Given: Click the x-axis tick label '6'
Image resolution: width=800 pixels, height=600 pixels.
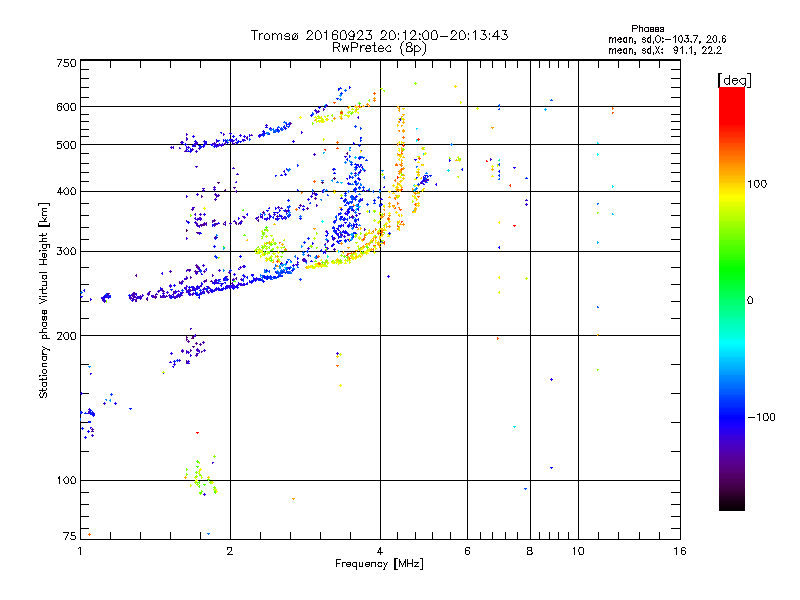Looking at the screenshot, I should tap(467, 551).
